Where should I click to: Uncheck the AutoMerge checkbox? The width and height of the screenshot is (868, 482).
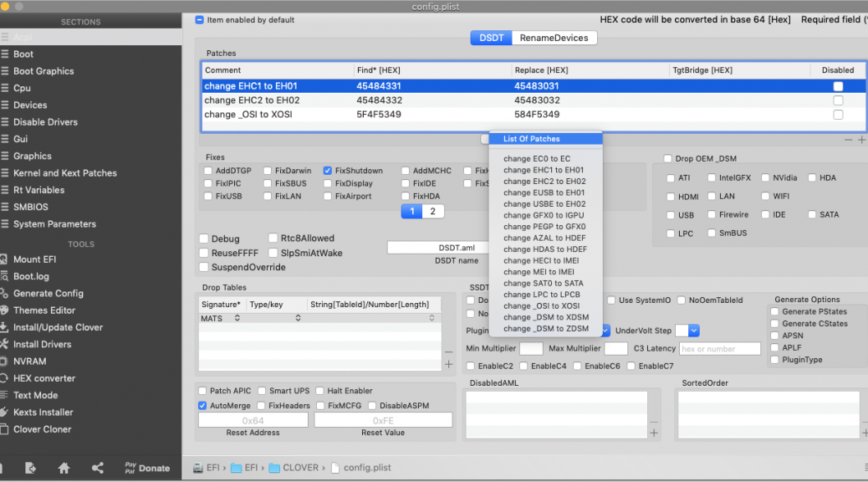click(202, 406)
